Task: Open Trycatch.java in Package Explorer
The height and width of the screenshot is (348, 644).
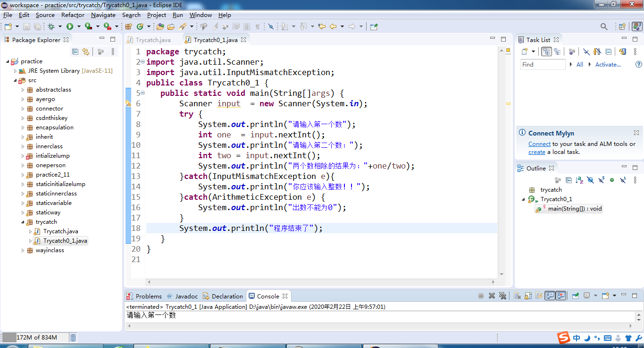Action: tap(60, 231)
